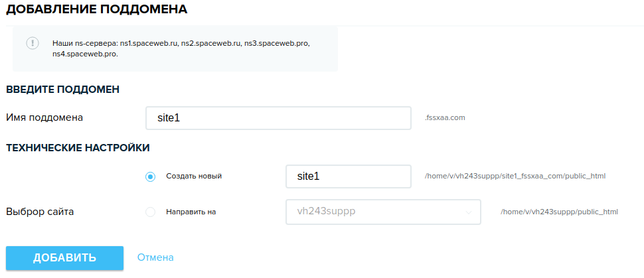Click the "Создать новый" option label
The height and width of the screenshot is (278, 644).
click(x=193, y=176)
